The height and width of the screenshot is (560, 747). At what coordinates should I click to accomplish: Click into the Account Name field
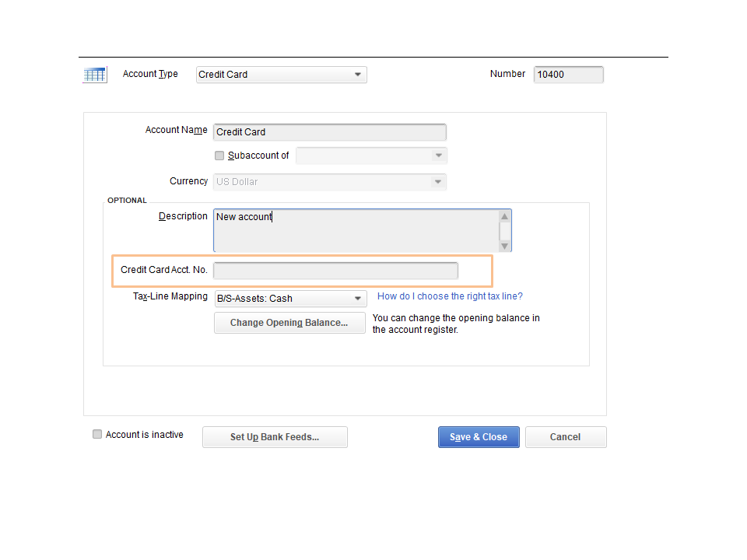click(x=330, y=132)
